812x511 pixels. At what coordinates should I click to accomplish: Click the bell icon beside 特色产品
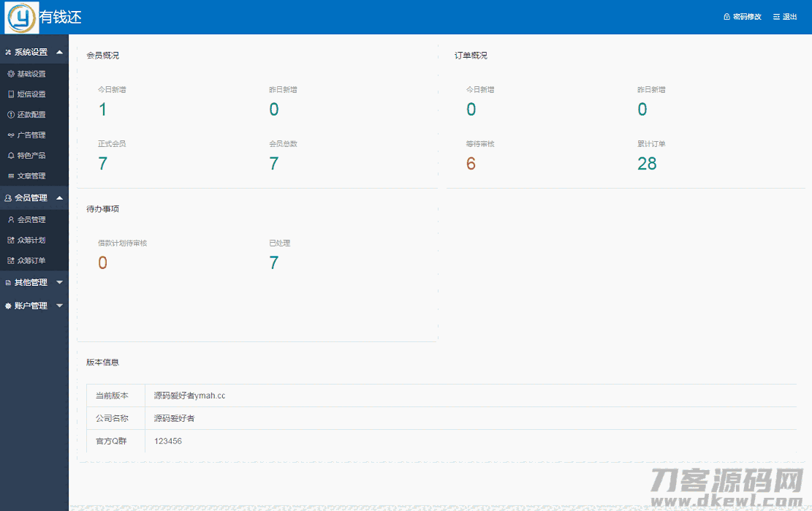(10, 156)
